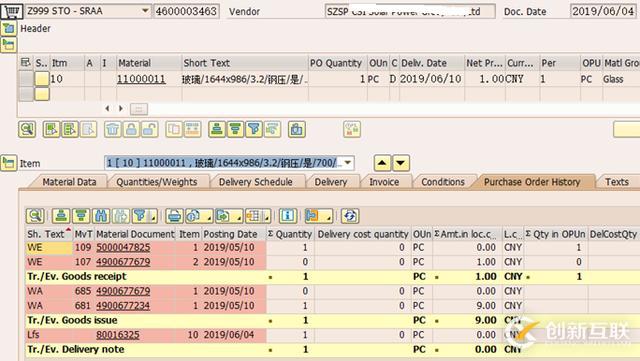Screen dimensions: 640x361
Task: Click the details magnifier icon in history toolbar
Action: [35, 216]
